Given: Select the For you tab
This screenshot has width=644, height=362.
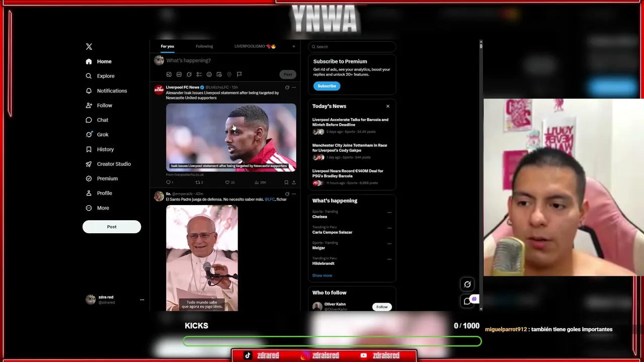Looking at the screenshot, I should point(168,46).
